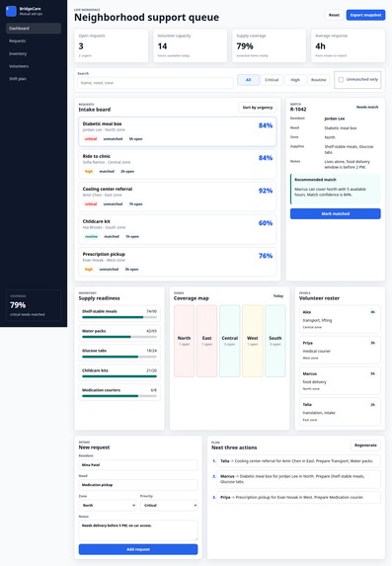
Task: Click the Reset button
Action: tap(334, 15)
